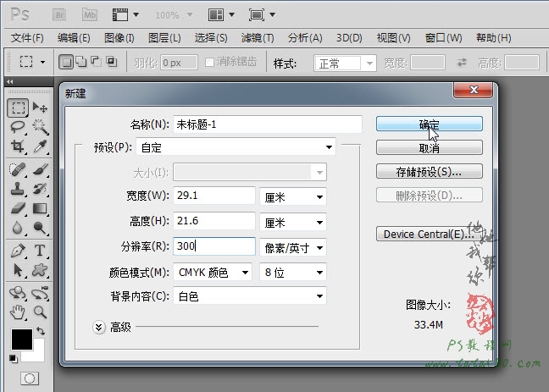This screenshot has width=549, height=392.
Task: Select the Zoom tool
Action: coord(40,312)
